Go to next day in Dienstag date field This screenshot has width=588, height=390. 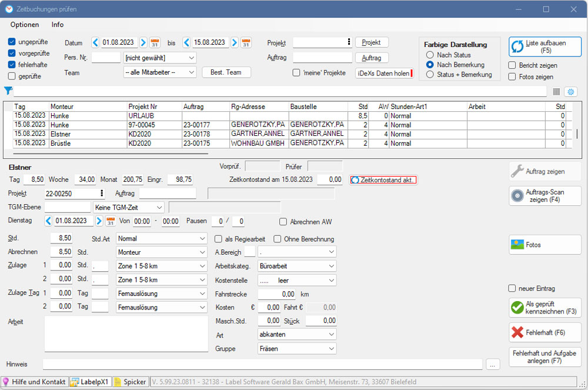click(99, 221)
